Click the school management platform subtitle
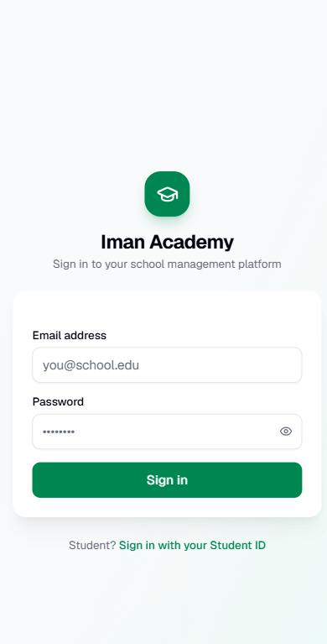The width and height of the screenshot is (327, 644). [167, 264]
